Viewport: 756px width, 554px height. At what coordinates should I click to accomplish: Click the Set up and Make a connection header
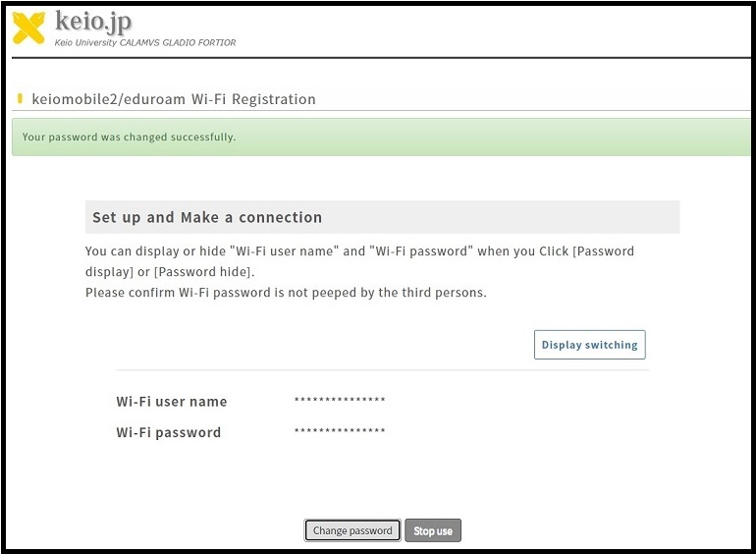tap(207, 217)
